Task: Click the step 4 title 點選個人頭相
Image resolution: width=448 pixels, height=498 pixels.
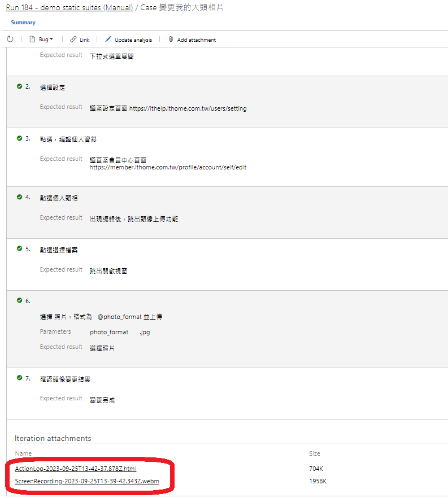Action: (59, 198)
